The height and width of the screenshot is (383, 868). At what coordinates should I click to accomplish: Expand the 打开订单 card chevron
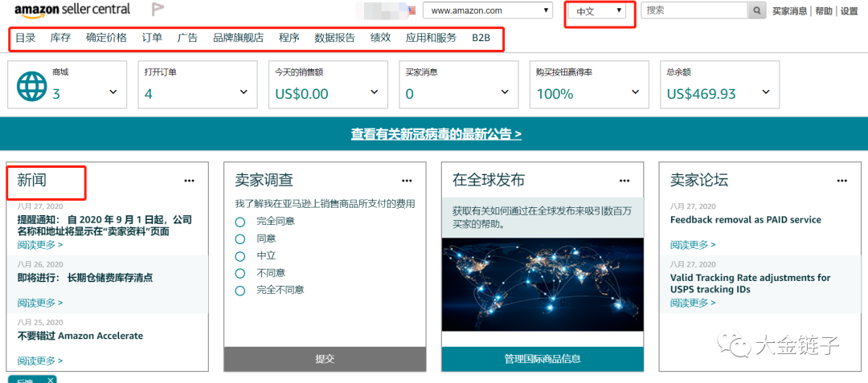click(244, 92)
